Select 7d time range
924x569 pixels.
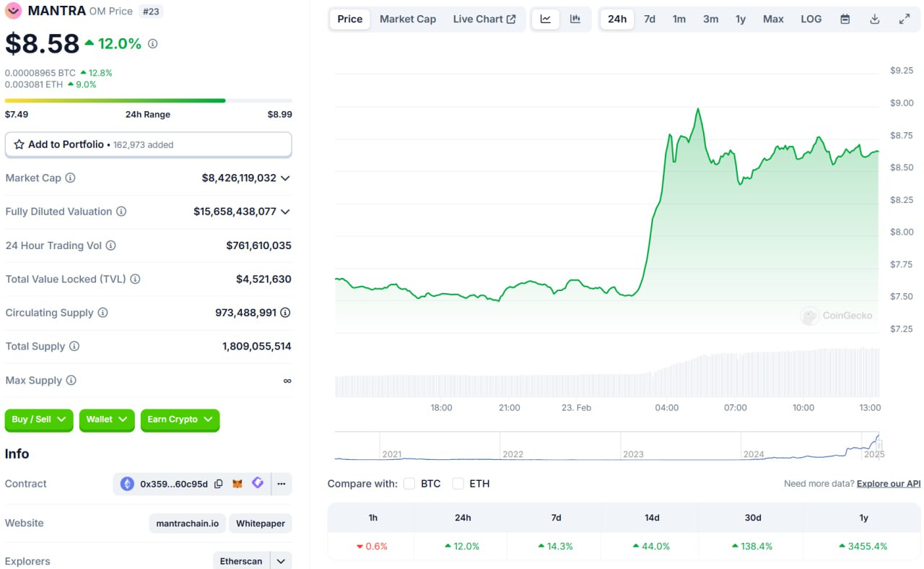click(650, 19)
